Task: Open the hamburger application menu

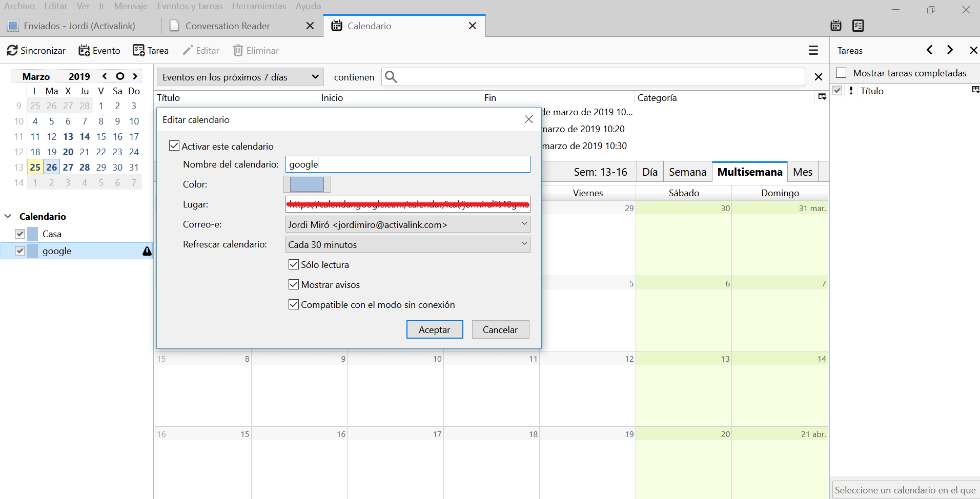Action: click(813, 50)
